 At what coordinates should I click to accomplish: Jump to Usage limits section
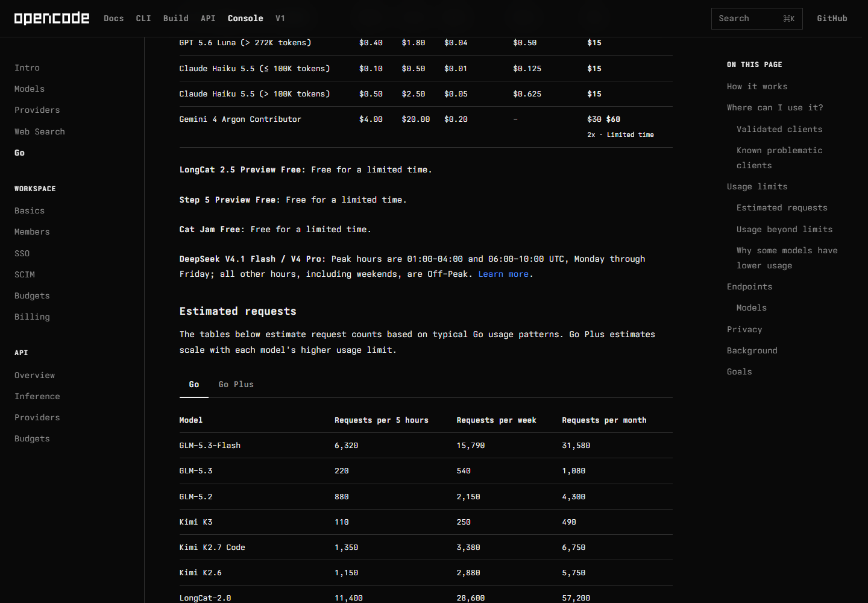click(x=757, y=186)
